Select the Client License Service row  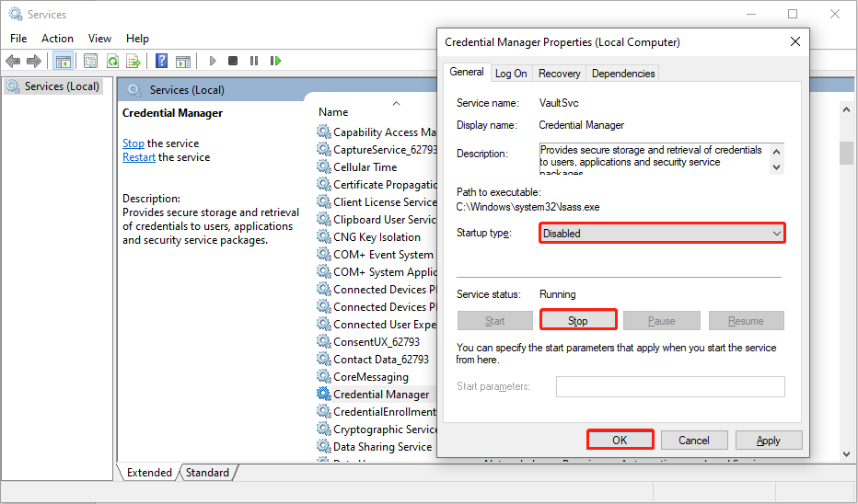pyautogui.click(x=377, y=201)
